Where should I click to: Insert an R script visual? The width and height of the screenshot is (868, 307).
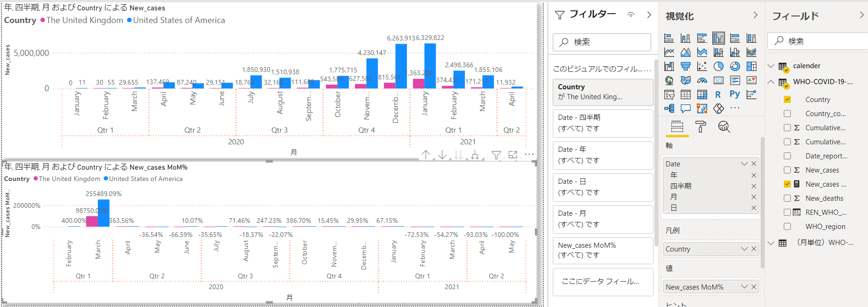(x=718, y=94)
